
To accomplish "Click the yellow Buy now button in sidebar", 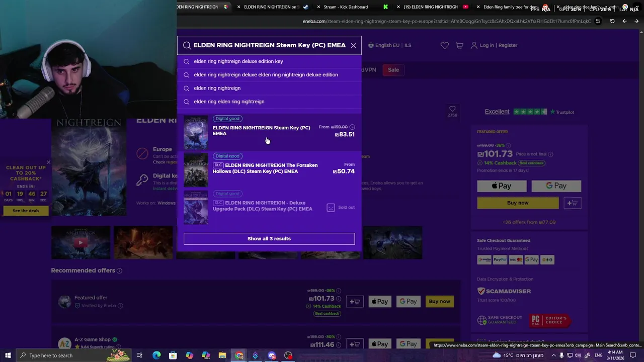I will pyautogui.click(x=518, y=203).
